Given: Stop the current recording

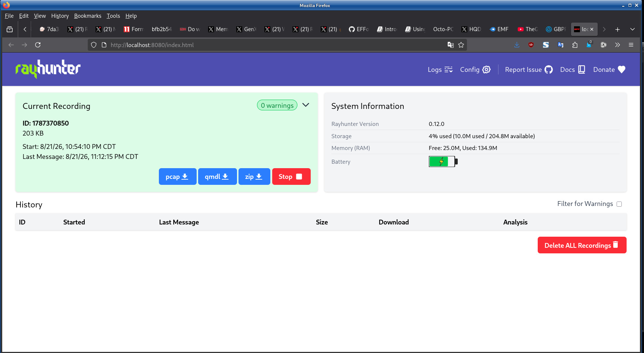Looking at the screenshot, I should click(x=291, y=177).
